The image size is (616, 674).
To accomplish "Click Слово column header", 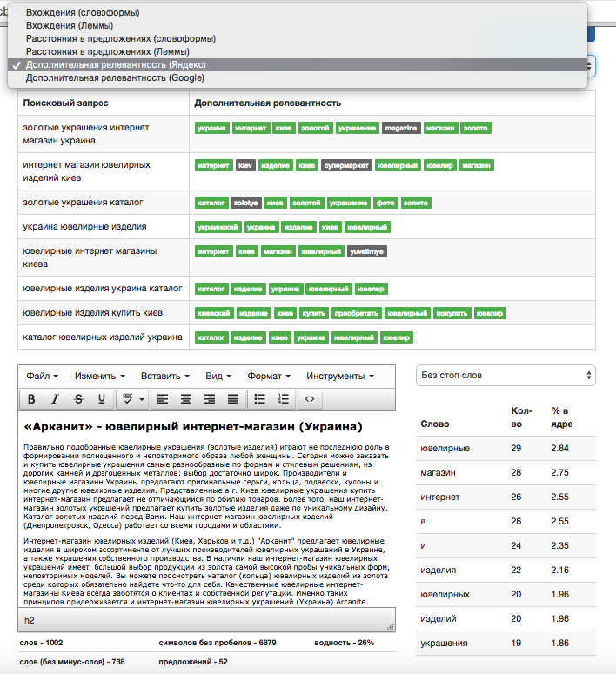I will click(435, 424).
